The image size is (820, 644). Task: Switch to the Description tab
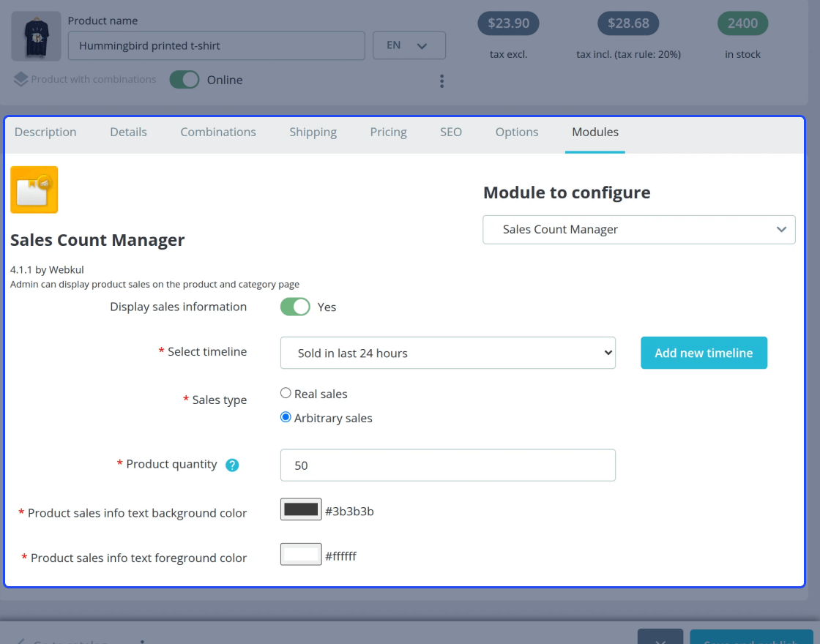coord(45,132)
